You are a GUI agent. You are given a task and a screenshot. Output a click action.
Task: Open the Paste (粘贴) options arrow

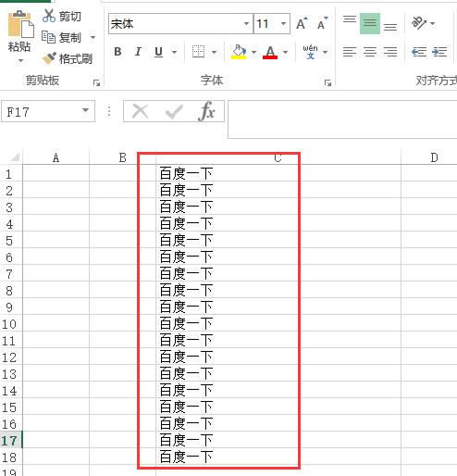coord(20,60)
